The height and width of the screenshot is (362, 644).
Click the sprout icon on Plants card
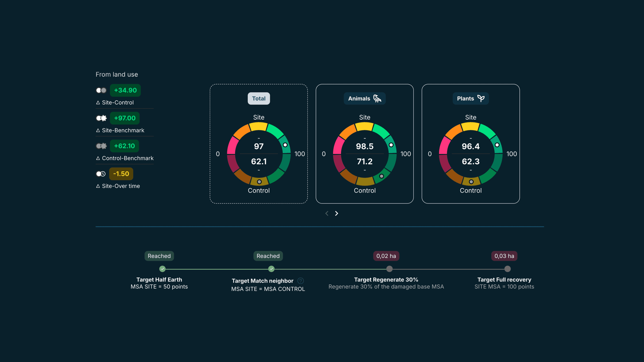(x=481, y=98)
